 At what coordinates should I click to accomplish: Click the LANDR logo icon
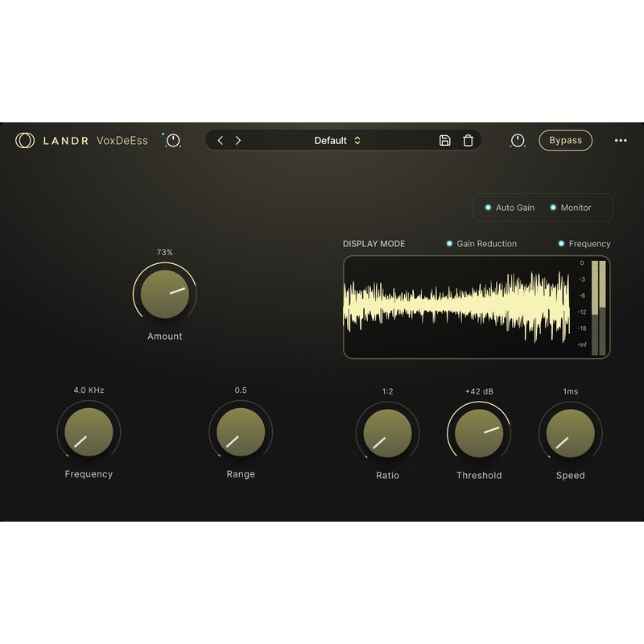click(x=24, y=140)
